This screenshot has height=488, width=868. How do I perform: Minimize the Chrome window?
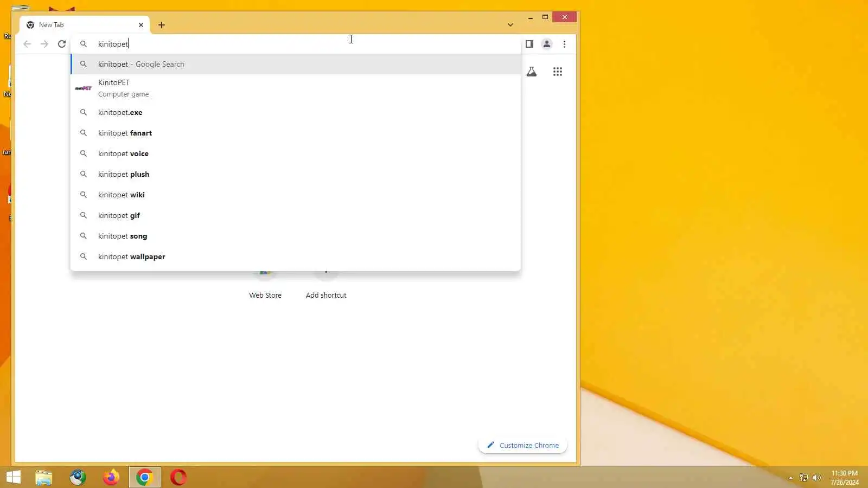click(530, 17)
